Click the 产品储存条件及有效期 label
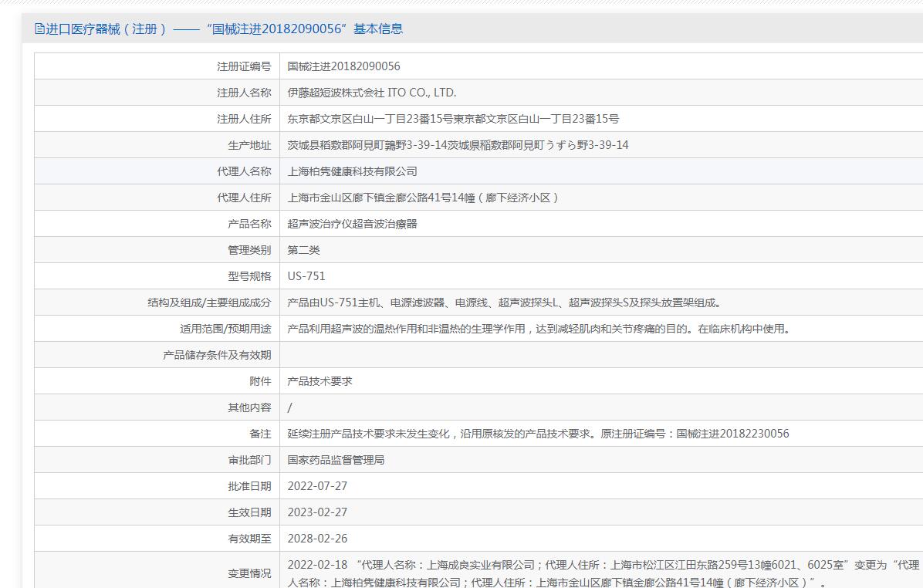Image resolution: width=923 pixels, height=588 pixels. pos(217,356)
